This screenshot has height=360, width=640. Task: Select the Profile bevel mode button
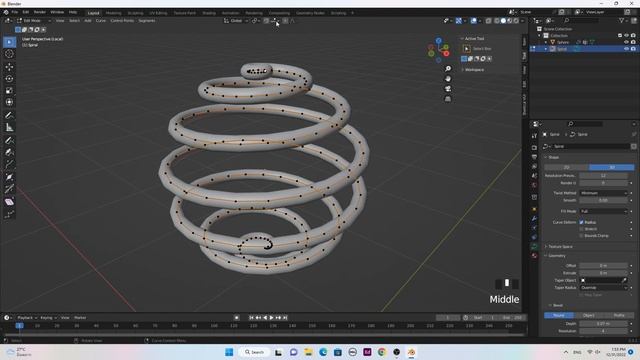619,315
